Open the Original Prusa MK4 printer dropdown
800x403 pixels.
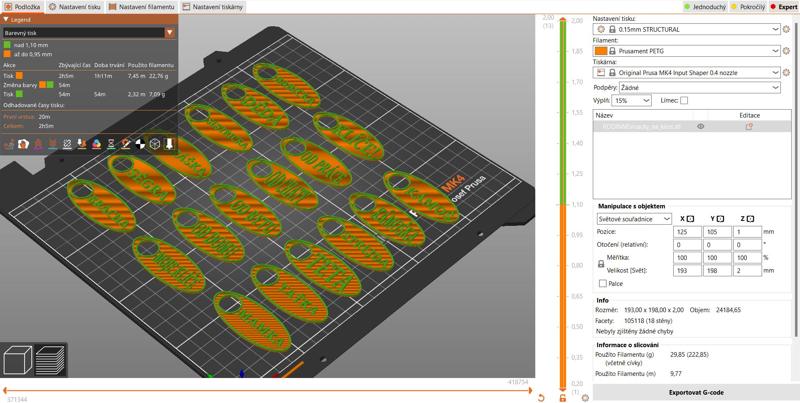[687, 72]
